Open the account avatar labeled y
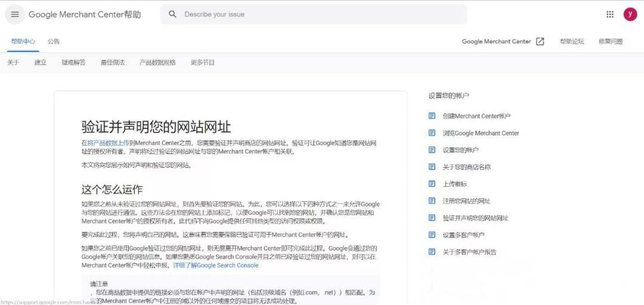 [630, 14]
